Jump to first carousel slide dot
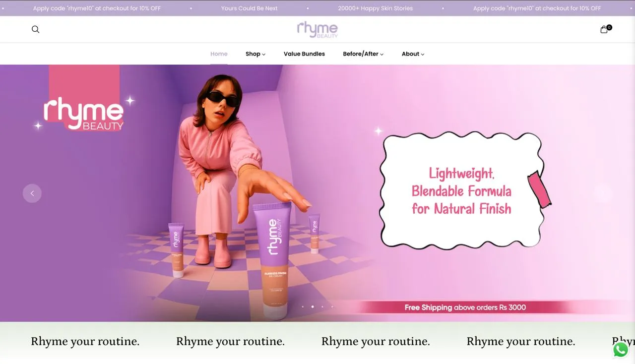635x364 pixels. click(303, 306)
